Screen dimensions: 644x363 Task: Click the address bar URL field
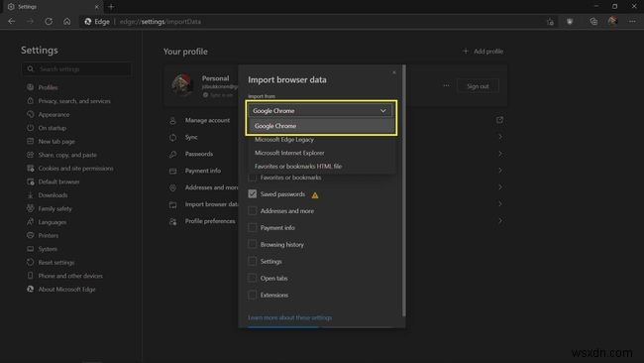(x=312, y=22)
